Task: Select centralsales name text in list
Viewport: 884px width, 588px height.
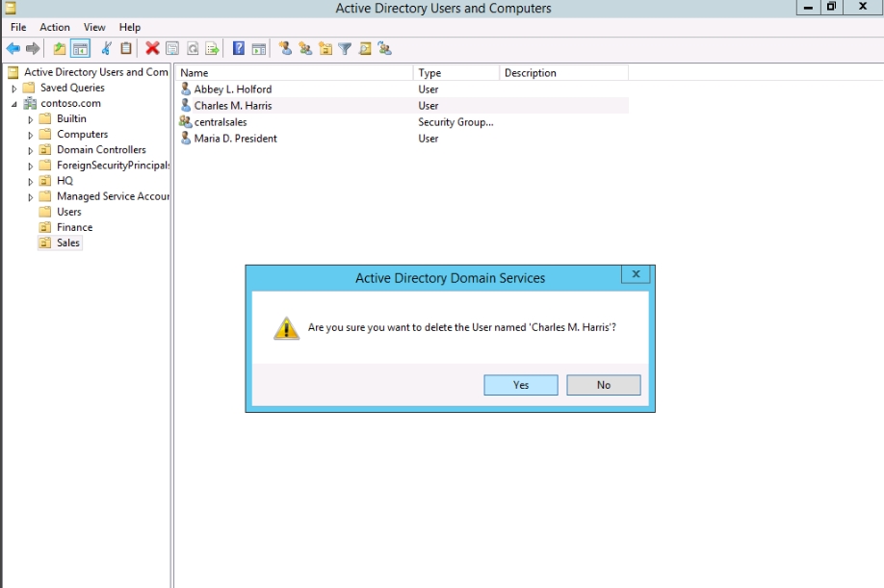Action: [221, 121]
